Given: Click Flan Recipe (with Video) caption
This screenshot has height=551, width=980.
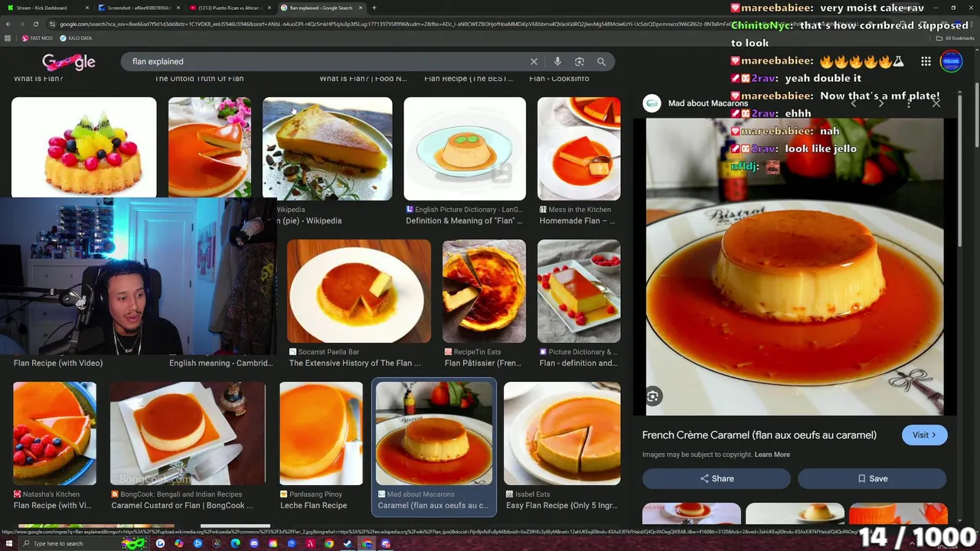Looking at the screenshot, I should (58, 364).
